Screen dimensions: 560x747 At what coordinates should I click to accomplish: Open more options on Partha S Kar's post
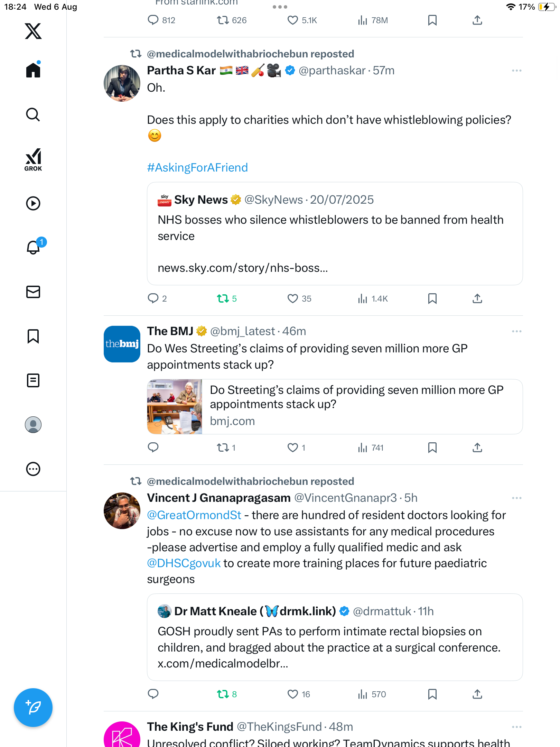click(517, 71)
